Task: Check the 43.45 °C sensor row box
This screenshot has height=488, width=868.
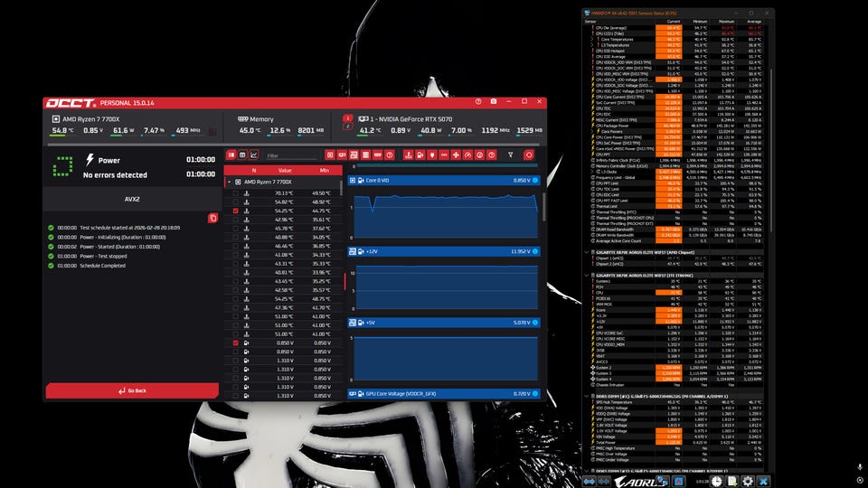Action: [236, 281]
